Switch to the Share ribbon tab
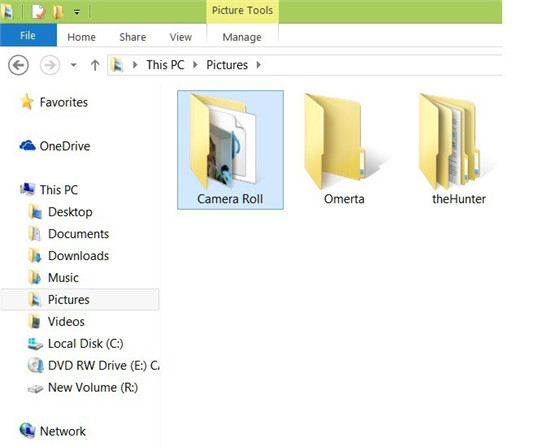Viewport: 550px width, 446px height. (133, 37)
